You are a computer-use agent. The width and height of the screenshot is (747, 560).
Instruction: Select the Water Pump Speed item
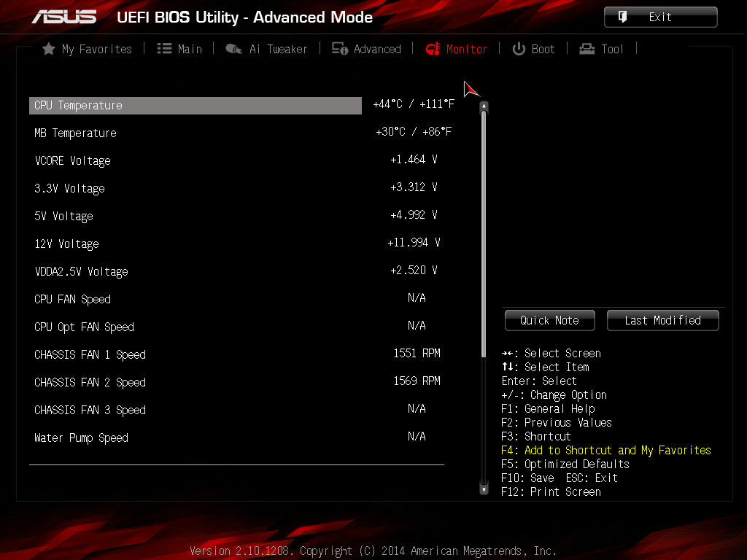pyautogui.click(x=82, y=437)
